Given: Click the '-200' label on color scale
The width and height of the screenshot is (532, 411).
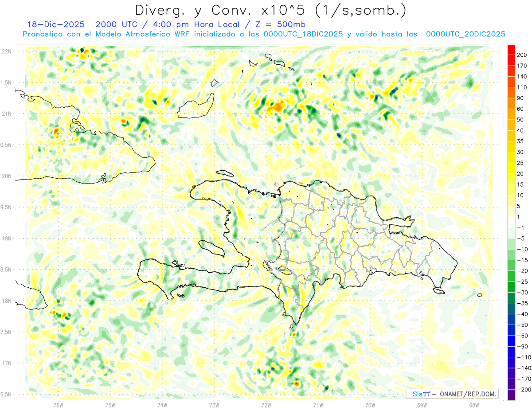Looking at the screenshot, I should 523,389.
